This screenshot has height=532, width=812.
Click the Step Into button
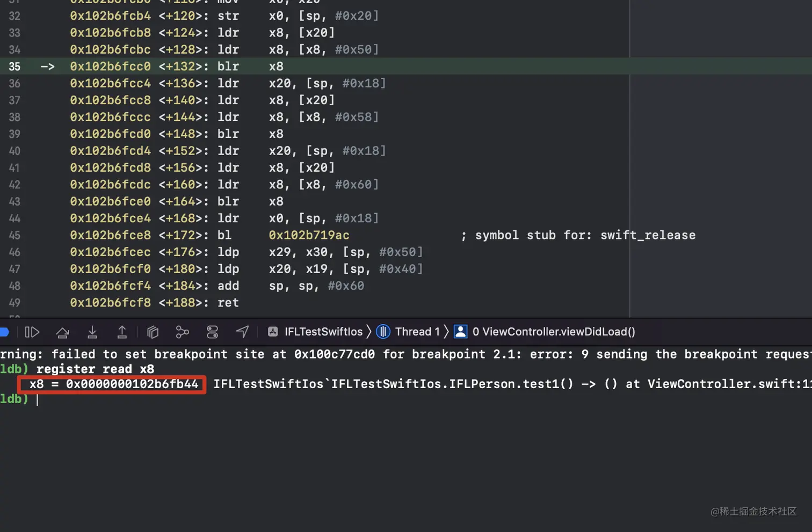click(x=92, y=332)
